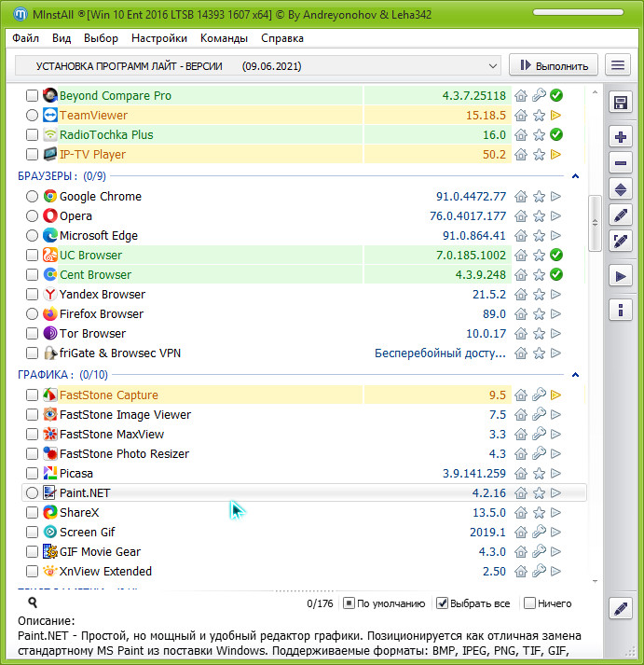The height and width of the screenshot is (665, 644).
Task: Collapse the БРАУЗЕРЫ section
Action: pyautogui.click(x=575, y=176)
